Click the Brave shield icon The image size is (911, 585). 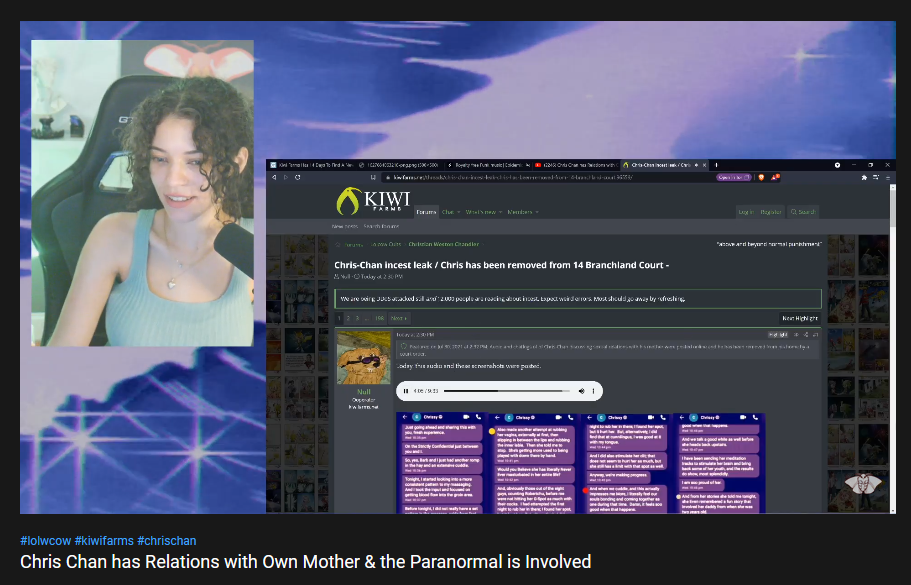click(x=761, y=177)
